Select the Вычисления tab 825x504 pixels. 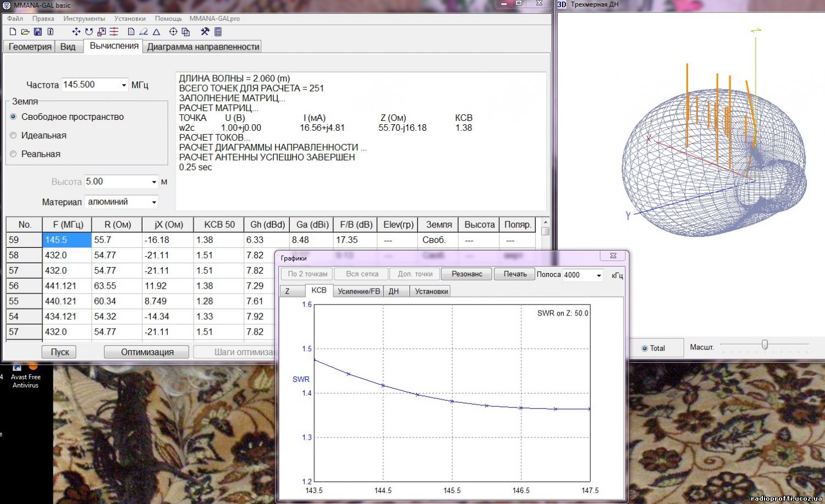click(x=114, y=46)
